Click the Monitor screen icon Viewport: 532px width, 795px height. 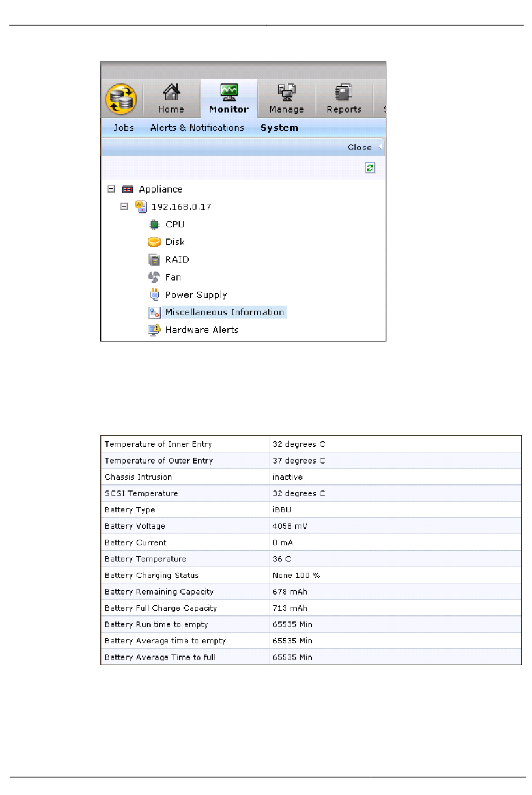229,92
